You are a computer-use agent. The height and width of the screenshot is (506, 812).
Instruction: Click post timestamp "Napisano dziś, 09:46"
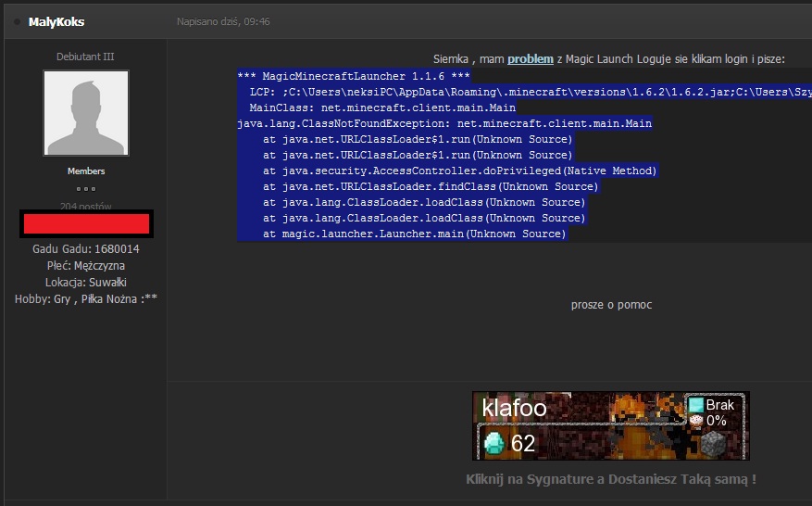(x=223, y=21)
